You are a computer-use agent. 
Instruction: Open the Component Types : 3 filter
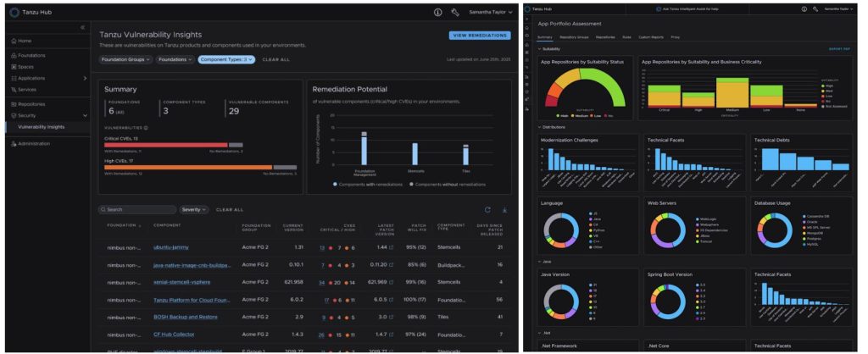pos(226,59)
